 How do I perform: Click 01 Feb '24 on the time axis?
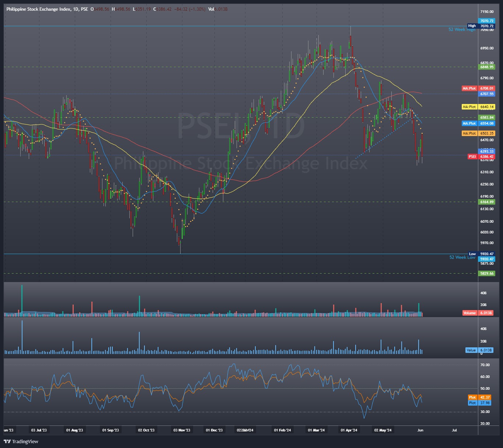pyautogui.click(x=282, y=430)
